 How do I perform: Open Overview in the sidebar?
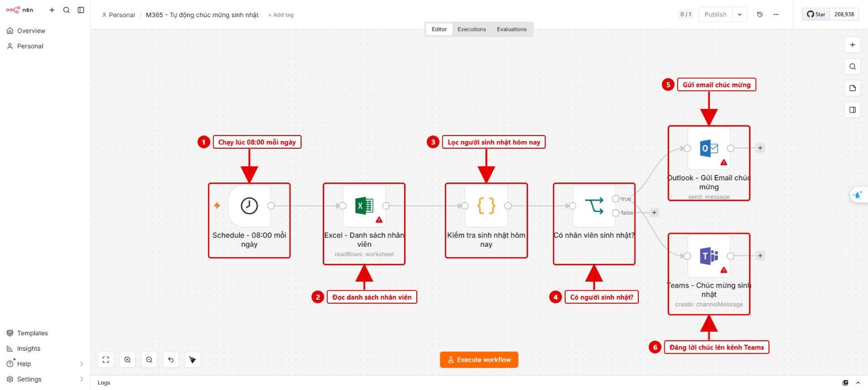[x=45, y=31]
